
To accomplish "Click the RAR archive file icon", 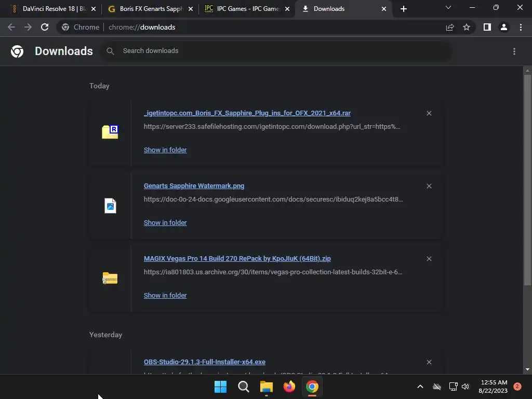I will click(110, 132).
